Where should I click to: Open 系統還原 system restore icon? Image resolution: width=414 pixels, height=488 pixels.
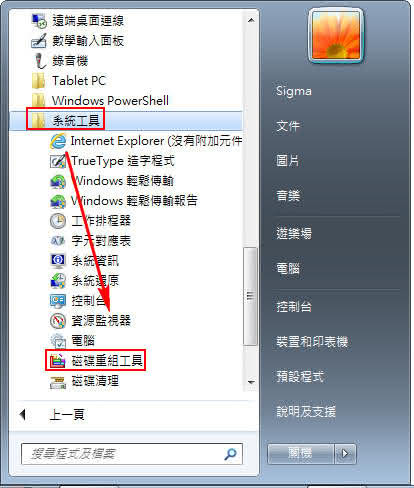click(58, 281)
